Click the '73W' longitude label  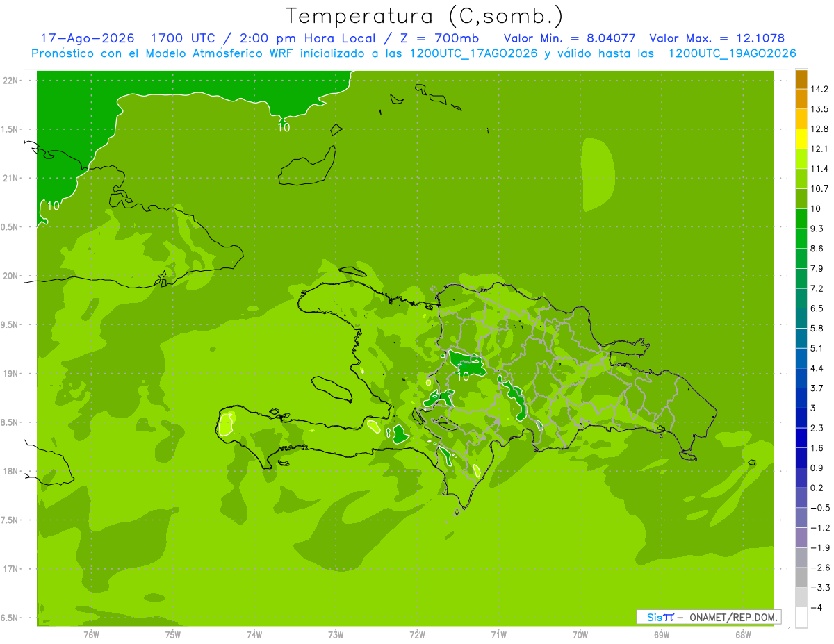click(x=336, y=635)
